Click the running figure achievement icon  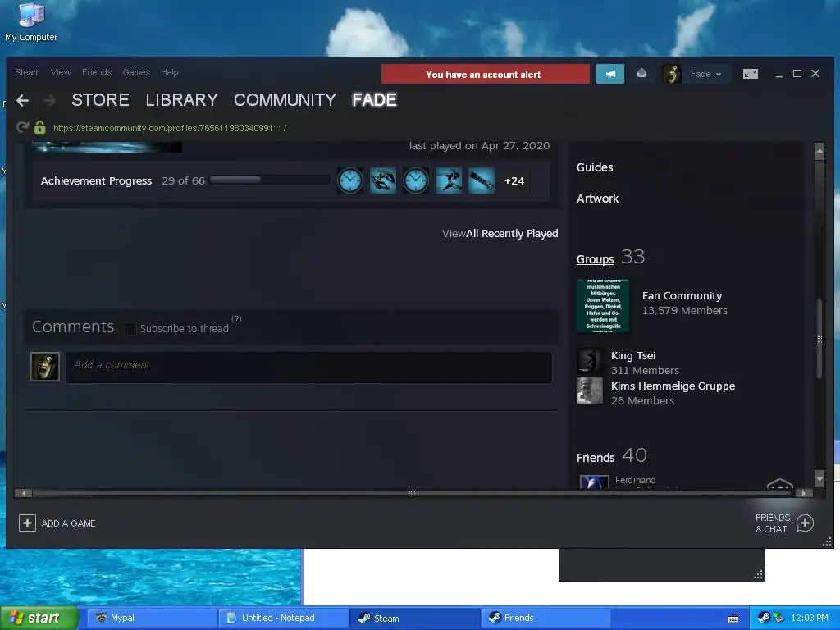(x=449, y=180)
